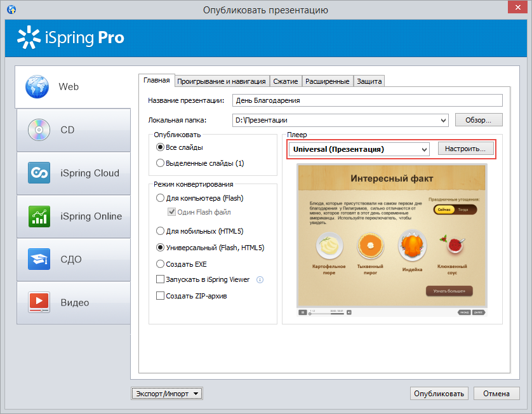Open the Расширенные tab

tap(328, 81)
